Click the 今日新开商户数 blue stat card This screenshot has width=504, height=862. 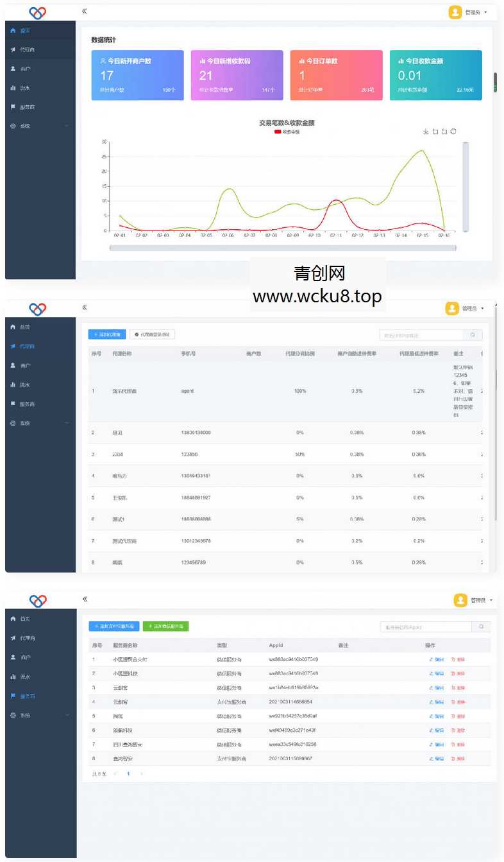[x=138, y=75]
